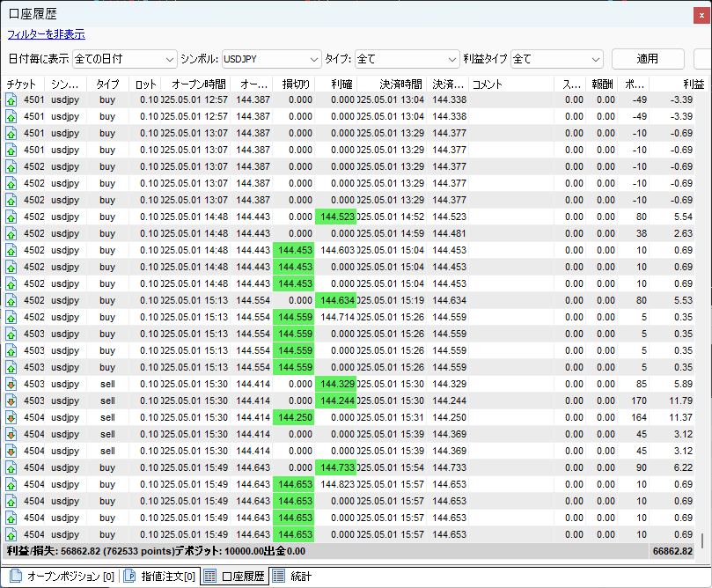
Task: Click the close time 25.05.01 15:54
Action: click(391, 467)
